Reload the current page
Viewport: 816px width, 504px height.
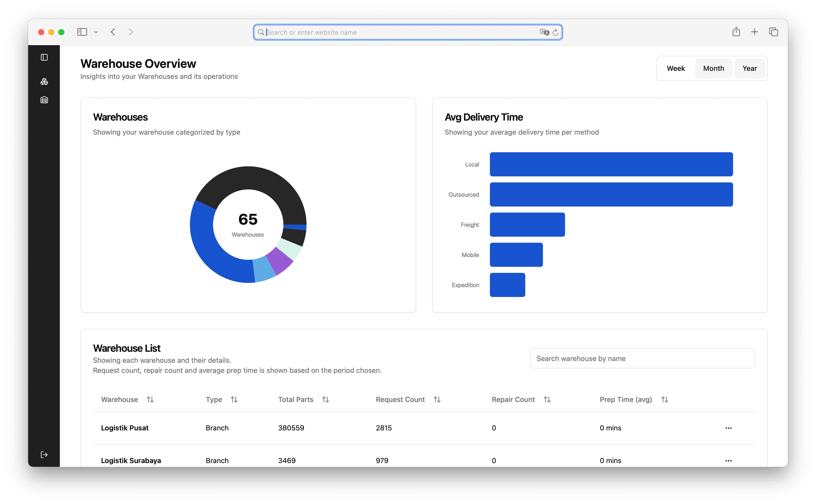[555, 32]
